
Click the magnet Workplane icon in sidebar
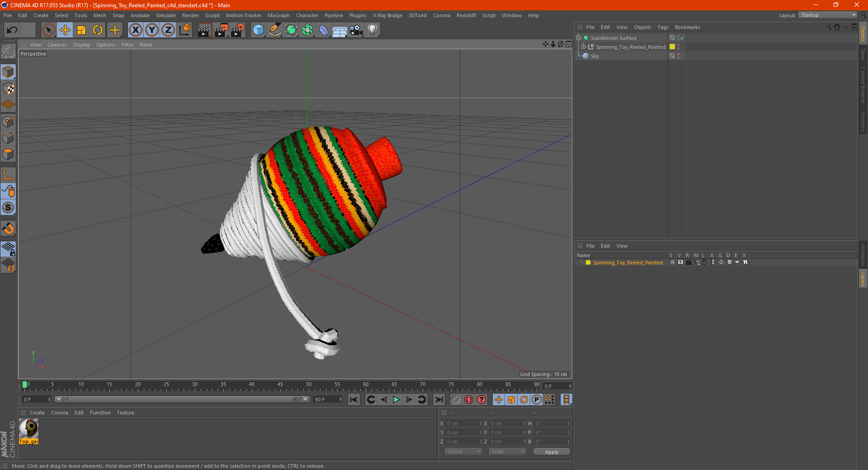(x=8, y=229)
